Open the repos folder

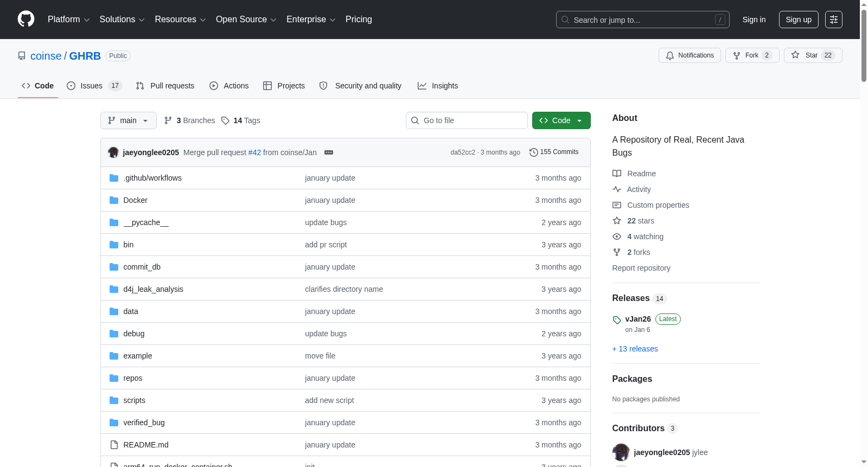pos(133,378)
